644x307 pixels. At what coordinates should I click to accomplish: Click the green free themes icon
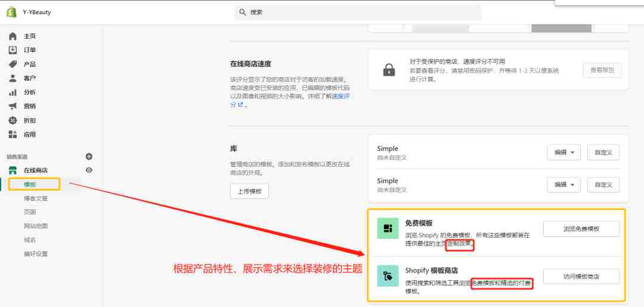(x=388, y=228)
